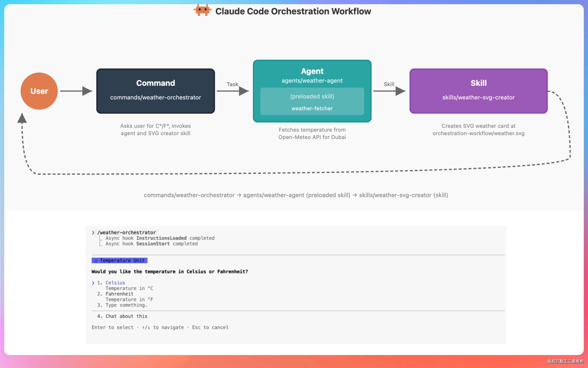
Task: Click the orange User circle node
Action: point(39,91)
